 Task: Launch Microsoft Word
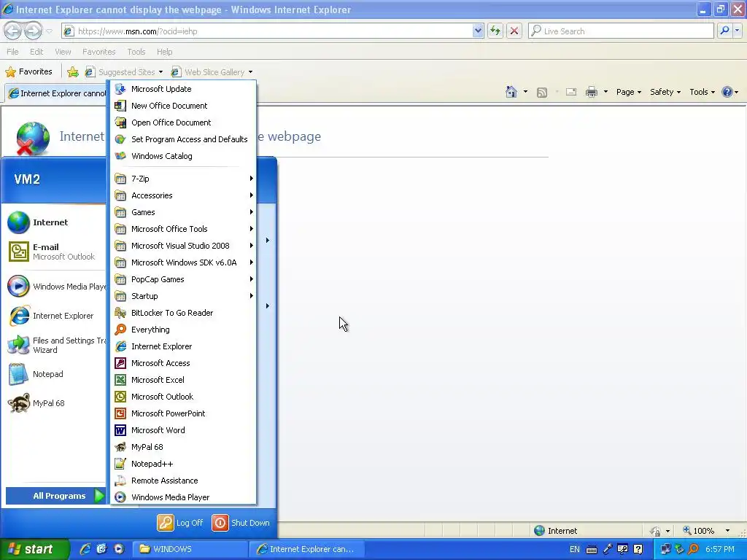pyautogui.click(x=183, y=430)
